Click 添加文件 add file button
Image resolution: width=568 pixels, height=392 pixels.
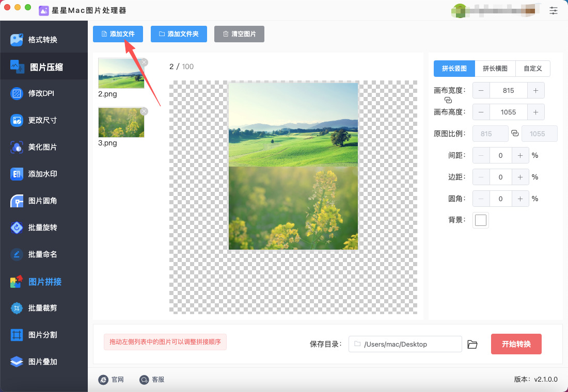(x=118, y=34)
